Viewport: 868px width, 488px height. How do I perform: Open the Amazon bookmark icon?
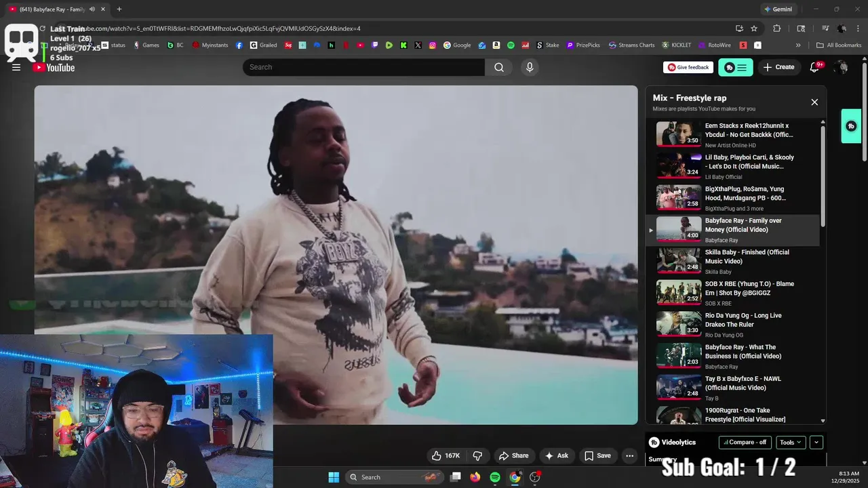tap(496, 45)
